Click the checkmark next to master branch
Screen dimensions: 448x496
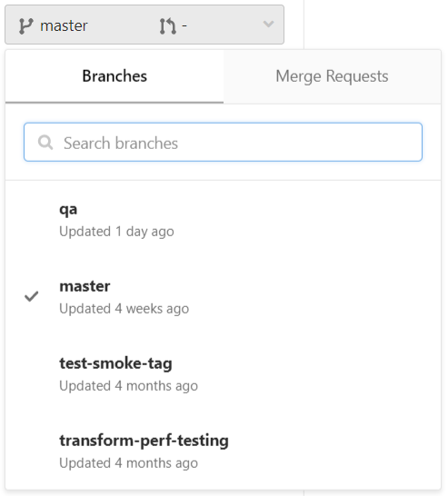click(32, 296)
